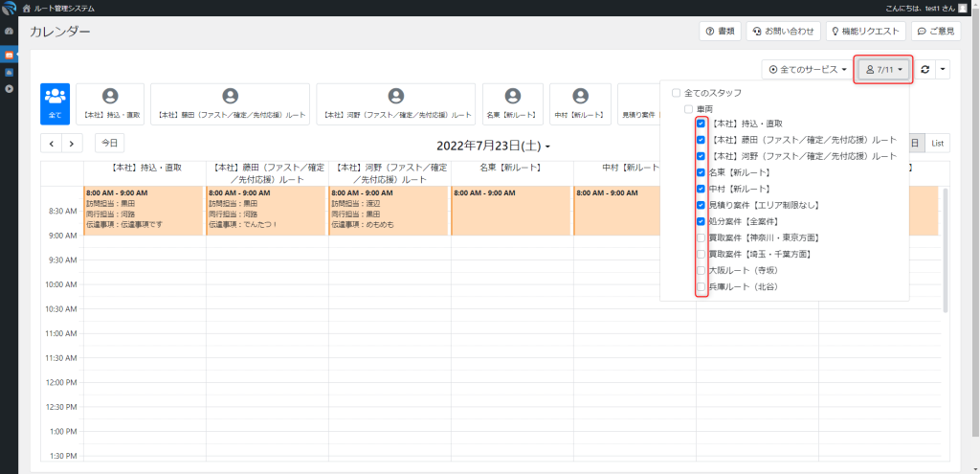The image size is (980, 474).
Task: Click the WordPress-style logo at top left
Action: 9,9
